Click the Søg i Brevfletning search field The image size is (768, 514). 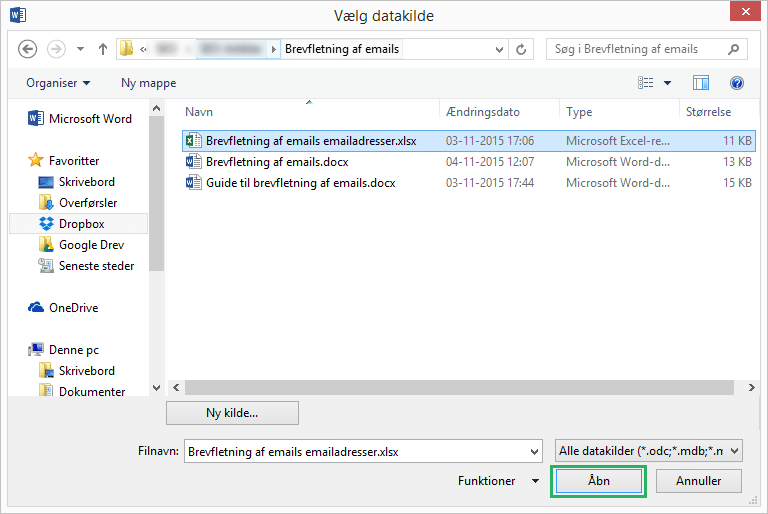point(640,49)
